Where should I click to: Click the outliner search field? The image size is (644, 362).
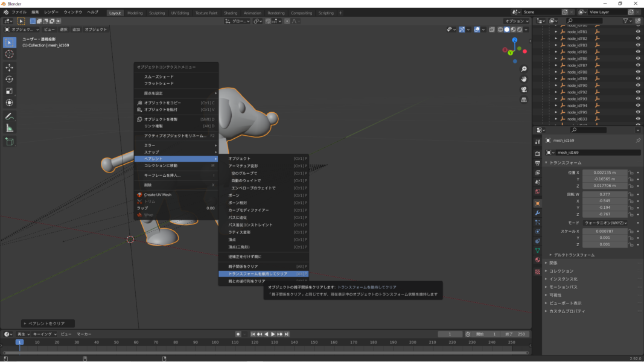(x=585, y=21)
